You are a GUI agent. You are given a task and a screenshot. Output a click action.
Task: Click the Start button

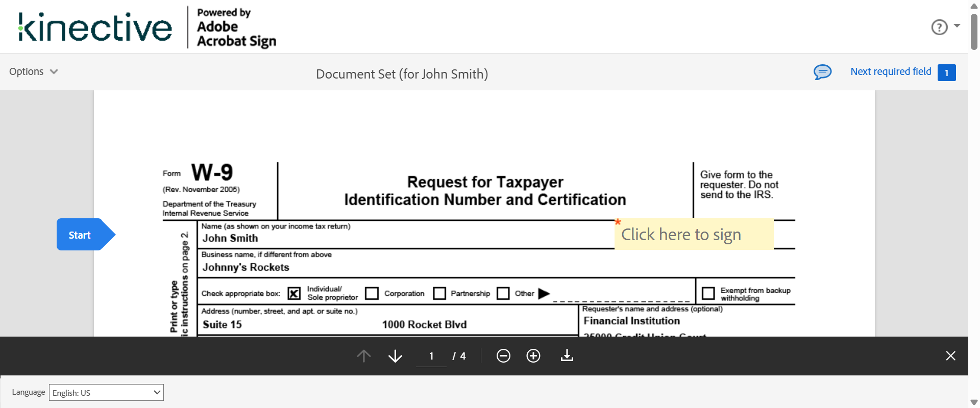(86, 235)
